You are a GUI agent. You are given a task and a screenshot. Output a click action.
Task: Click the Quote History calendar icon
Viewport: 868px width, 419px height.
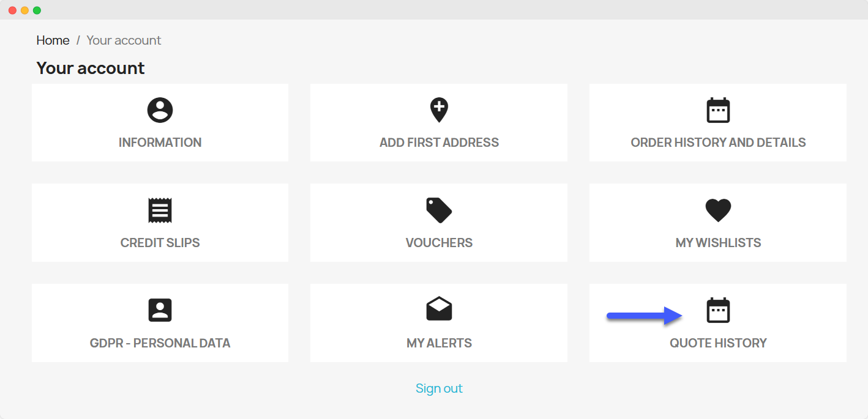pos(718,310)
